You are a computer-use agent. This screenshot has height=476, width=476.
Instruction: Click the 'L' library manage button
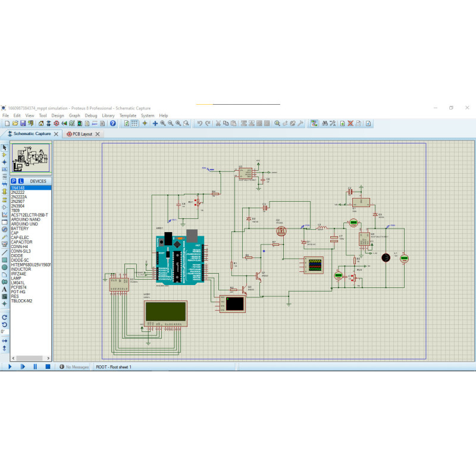(21, 181)
